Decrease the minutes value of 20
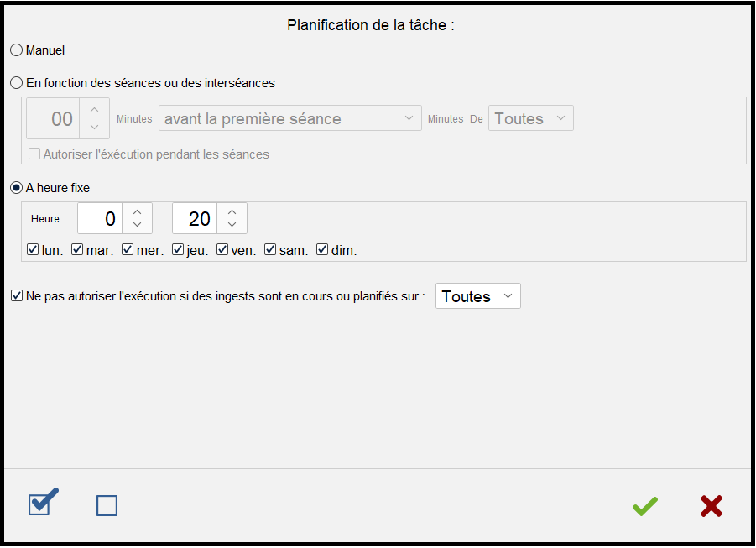Screen dimensions: 756x548 pos(232,226)
